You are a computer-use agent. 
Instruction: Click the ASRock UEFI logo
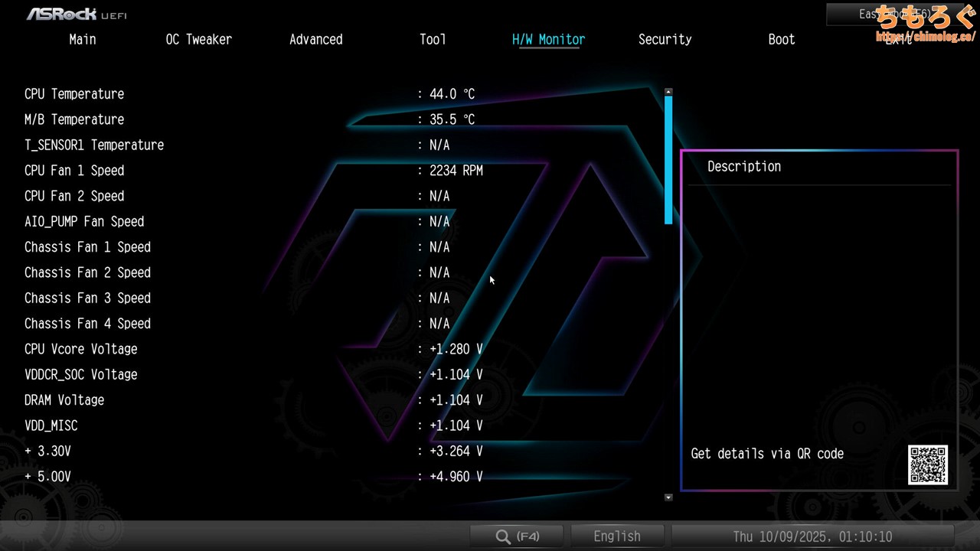pos(77,15)
